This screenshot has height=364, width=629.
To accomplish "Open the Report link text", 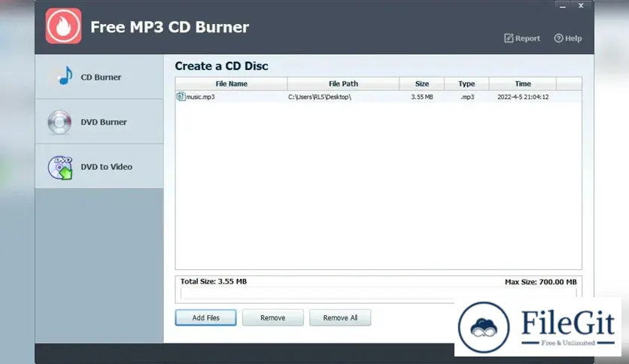I will (x=527, y=38).
